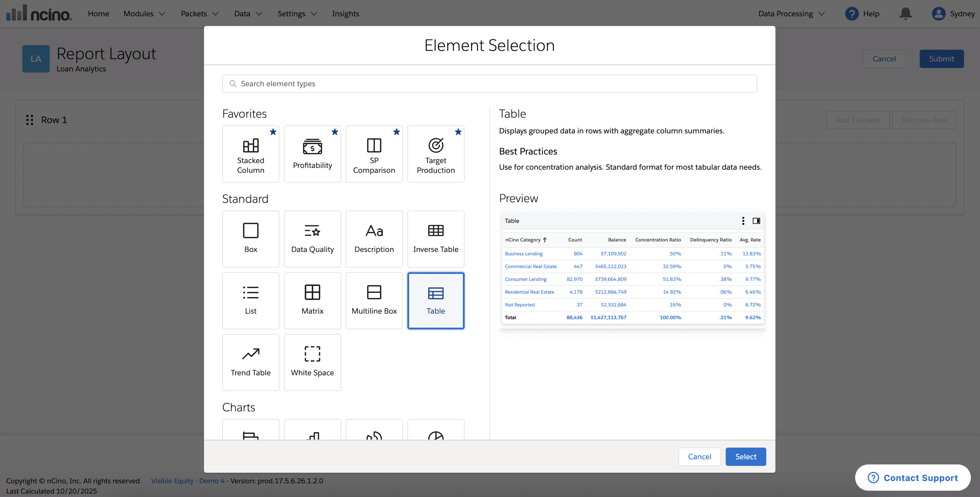Choose the Data Quality element tile
The width and height of the screenshot is (980, 497).
pyautogui.click(x=312, y=239)
